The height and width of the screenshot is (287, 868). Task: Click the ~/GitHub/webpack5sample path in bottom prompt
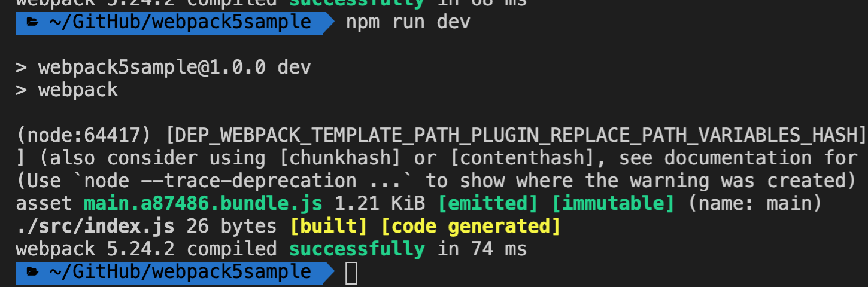point(180,272)
